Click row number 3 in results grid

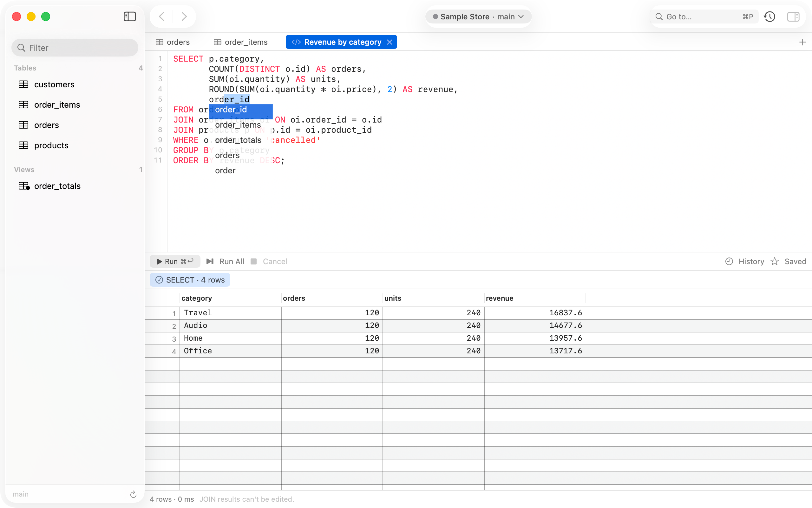[x=174, y=339]
